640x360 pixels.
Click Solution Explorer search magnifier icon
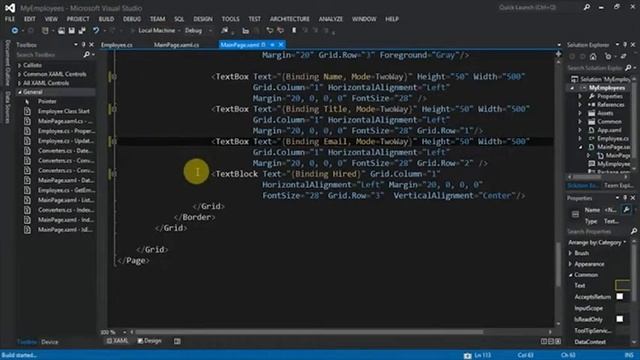coord(628,68)
